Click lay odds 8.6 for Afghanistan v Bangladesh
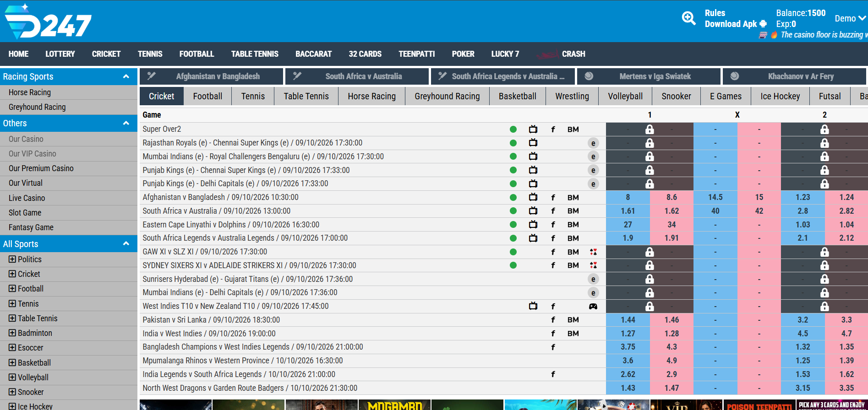 (671, 197)
